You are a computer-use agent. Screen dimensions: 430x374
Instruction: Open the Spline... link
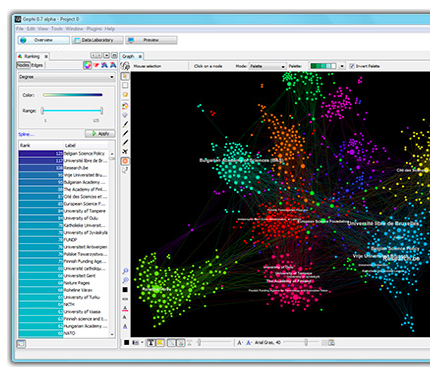tap(26, 134)
